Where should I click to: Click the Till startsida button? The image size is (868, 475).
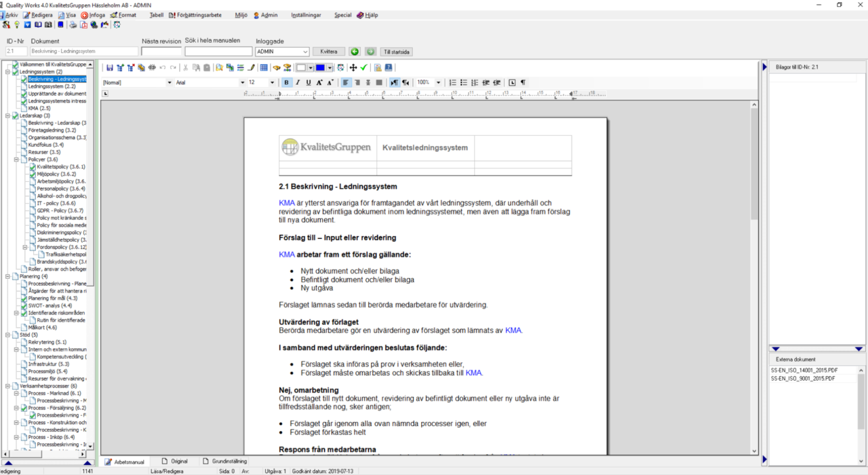tap(397, 52)
